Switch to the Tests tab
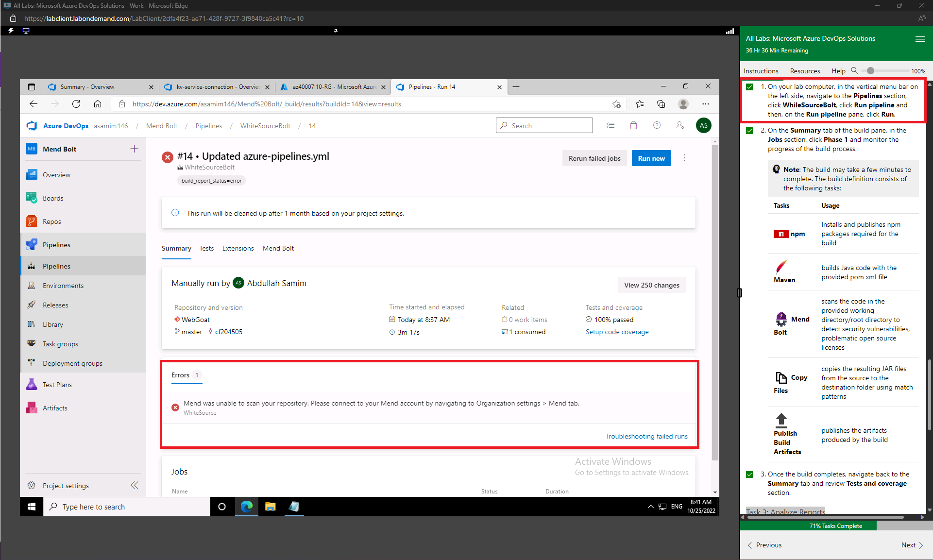This screenshot has height=560, width=933. point(206,248)
